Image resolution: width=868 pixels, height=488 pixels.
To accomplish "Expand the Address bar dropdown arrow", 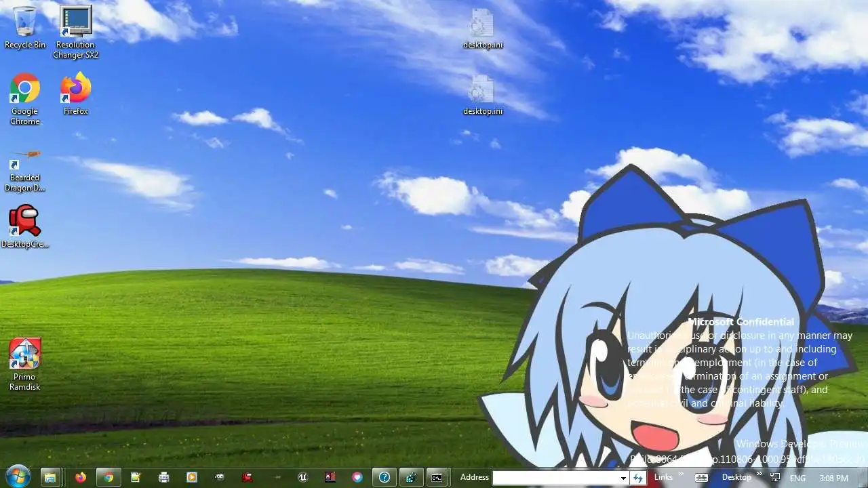I will click(623, 478).
